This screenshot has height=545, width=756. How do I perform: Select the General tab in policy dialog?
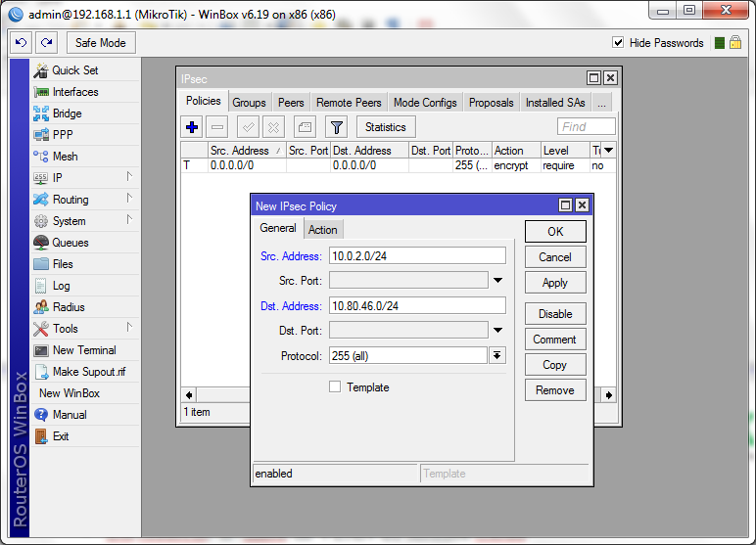(278, 228)
